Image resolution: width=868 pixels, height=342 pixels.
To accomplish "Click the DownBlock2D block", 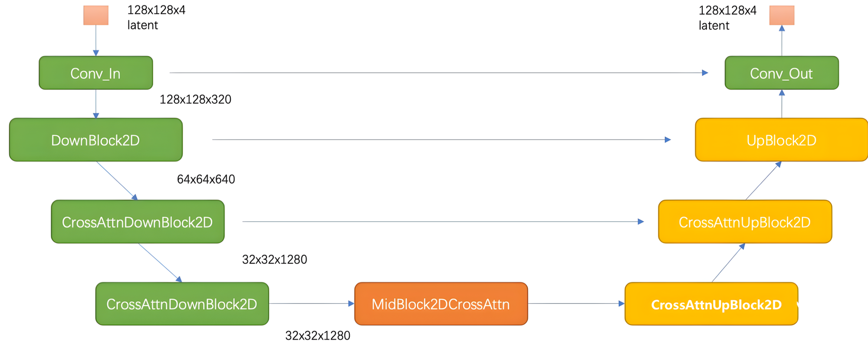I will click(95, 140).
